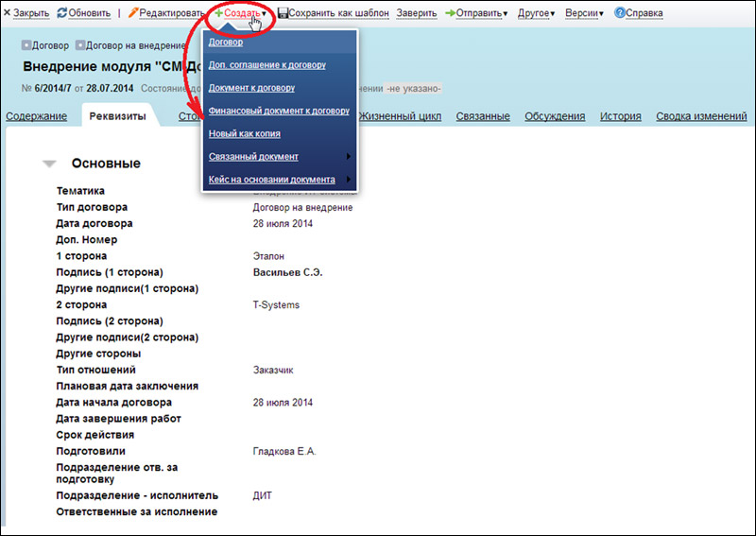Click the value Васильев С.Э.
756x536 pixels.
click(x=288, y=272)
